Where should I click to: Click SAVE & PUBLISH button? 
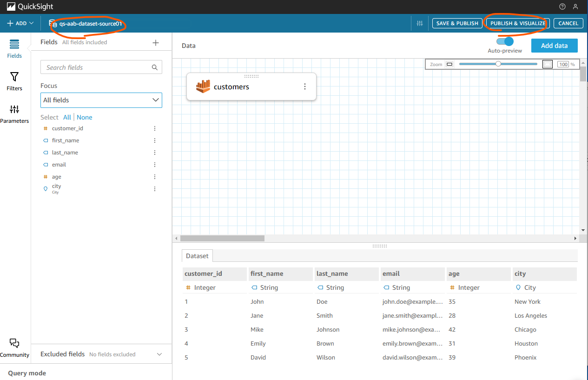pyautogui.click(x=457, y=23)
